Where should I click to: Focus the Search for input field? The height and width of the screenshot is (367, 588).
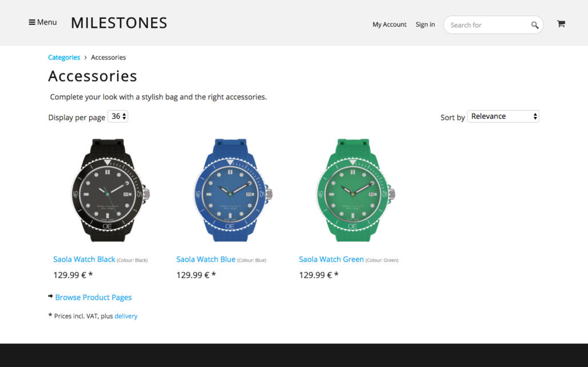tap(487, 25)
